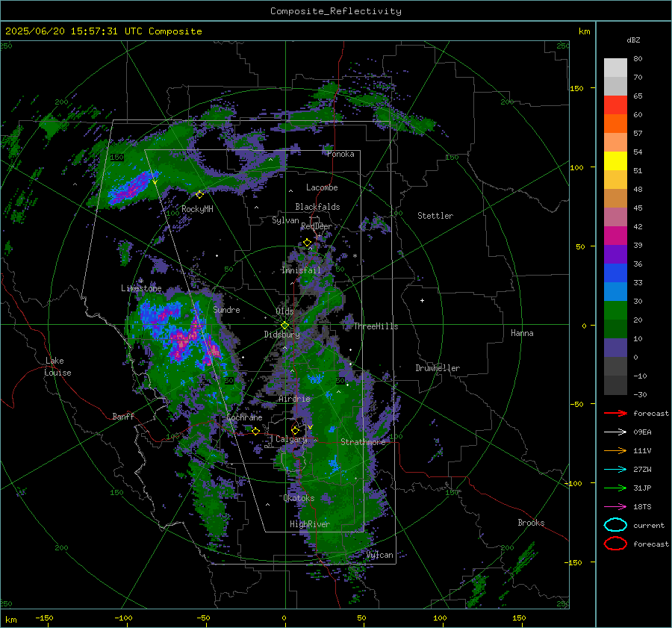This screenshot has width=672, height=628.
Task: Click the Lake Louise label
Action: [57, 367]
